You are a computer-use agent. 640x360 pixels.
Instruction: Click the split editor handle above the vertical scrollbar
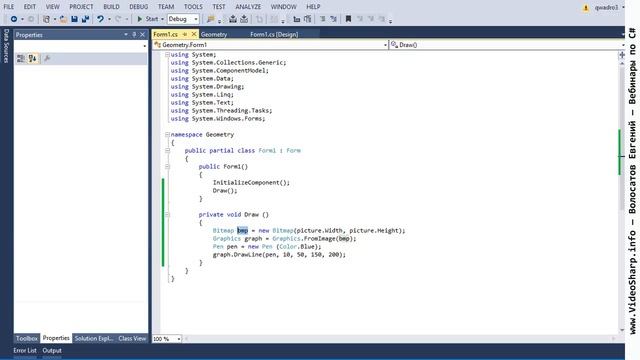622,55
